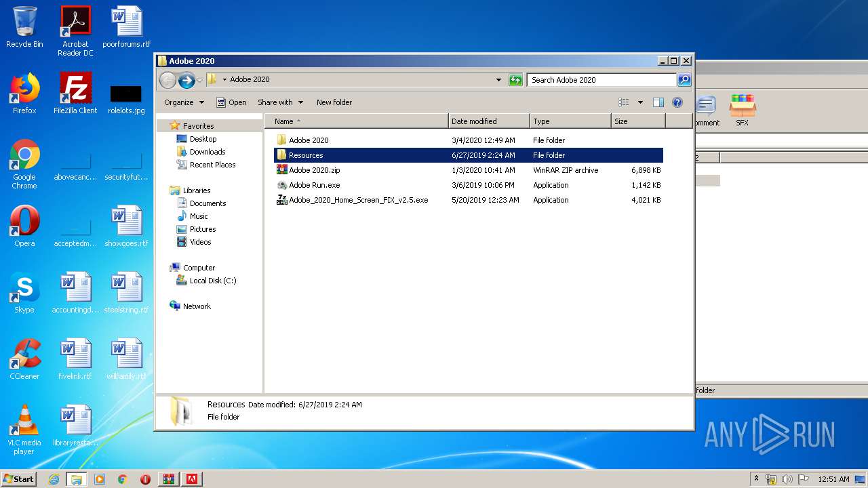This screenshot has width=868, height=488.
Task: Open Acrobat Reader DC desktop shortcut
Action: point(75,31)
